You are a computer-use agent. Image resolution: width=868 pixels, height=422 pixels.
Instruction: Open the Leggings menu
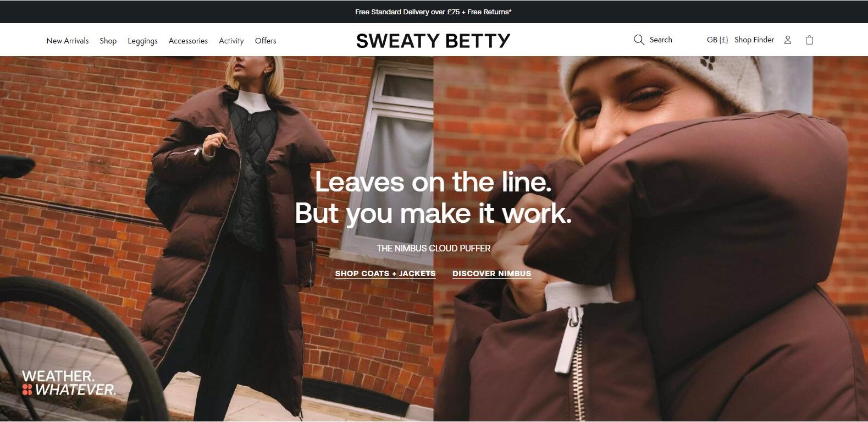click(x=142, y=41)
